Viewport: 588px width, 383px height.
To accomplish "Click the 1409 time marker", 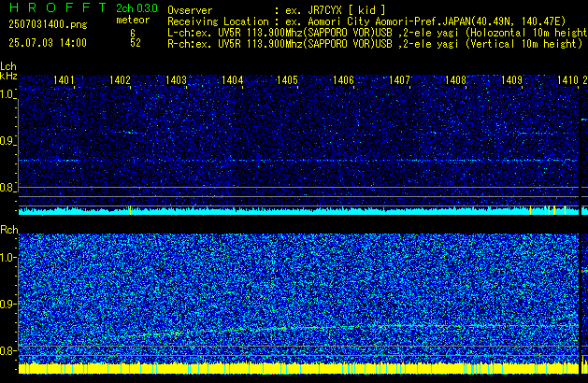I will [x=511, y=80].
